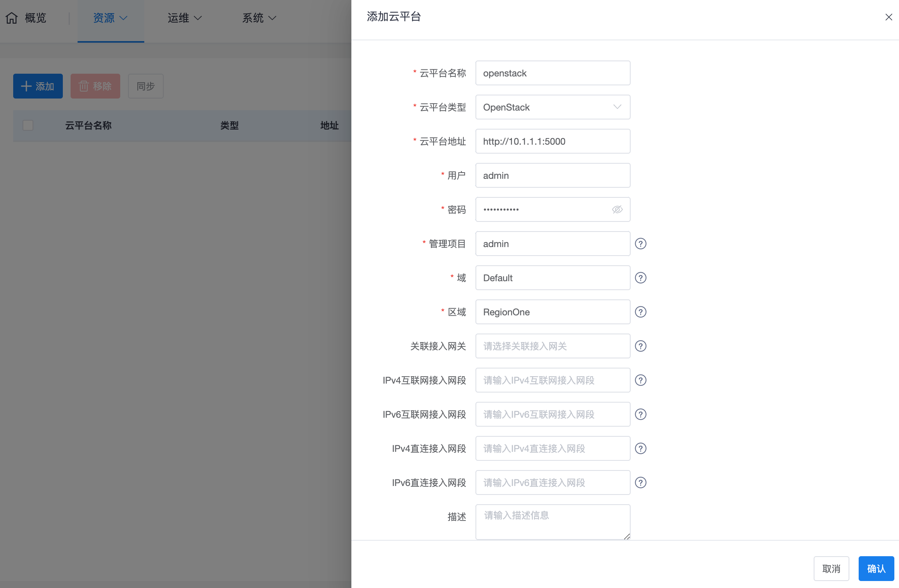Focus the 域 field containing Default

(553, 278)
